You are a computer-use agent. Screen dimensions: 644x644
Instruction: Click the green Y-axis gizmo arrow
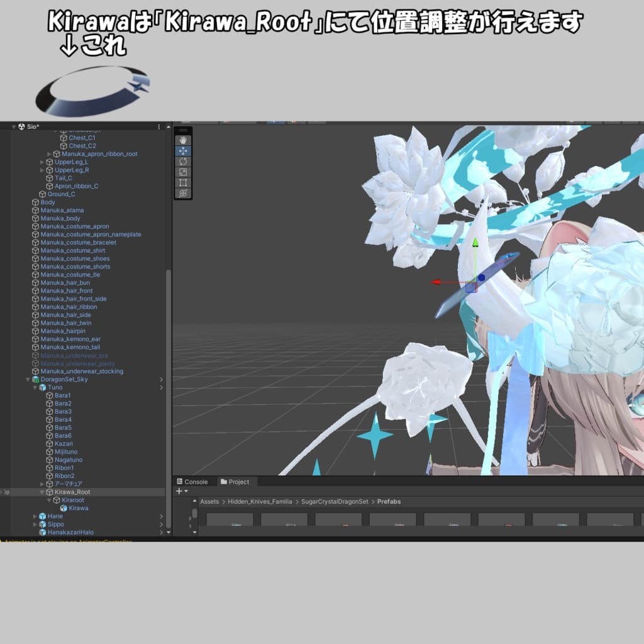[475, 242]
